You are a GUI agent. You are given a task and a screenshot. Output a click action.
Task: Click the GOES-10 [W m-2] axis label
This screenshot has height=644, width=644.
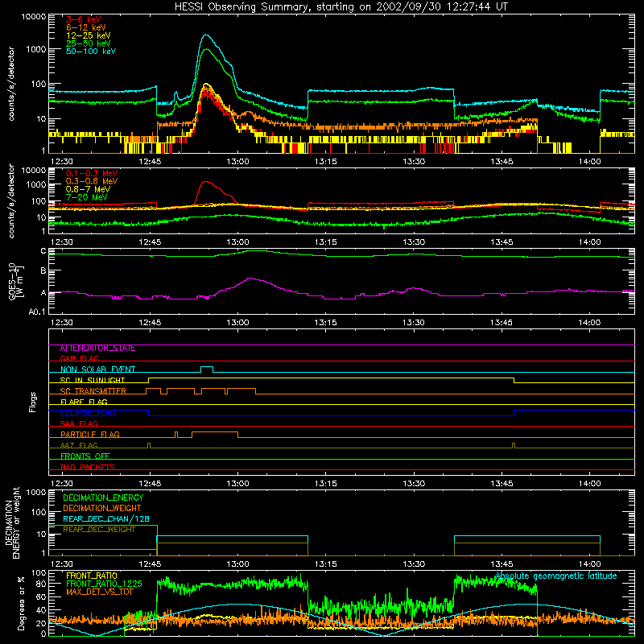point(16,282)
